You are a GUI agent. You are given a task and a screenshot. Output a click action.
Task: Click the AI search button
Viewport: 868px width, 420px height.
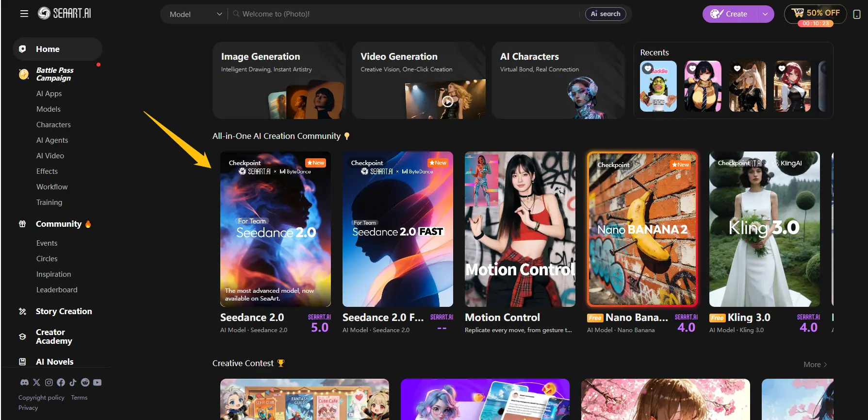(605, 14)
